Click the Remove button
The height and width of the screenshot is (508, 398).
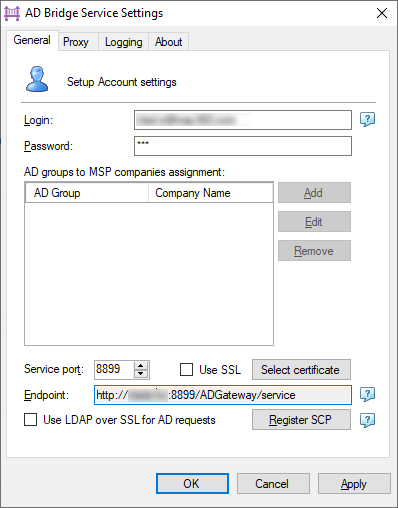pos(314,251)
